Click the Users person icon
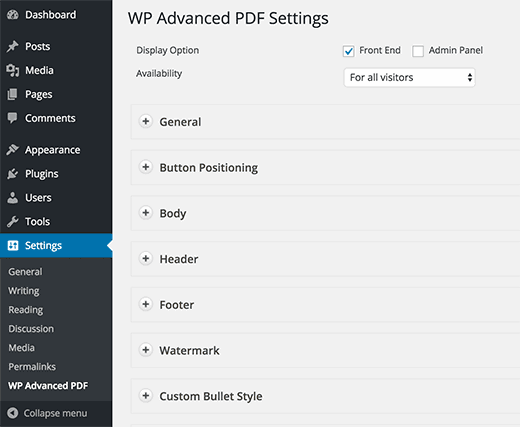Viewport: 520px width, 427px height. click(x=13, y=197)
